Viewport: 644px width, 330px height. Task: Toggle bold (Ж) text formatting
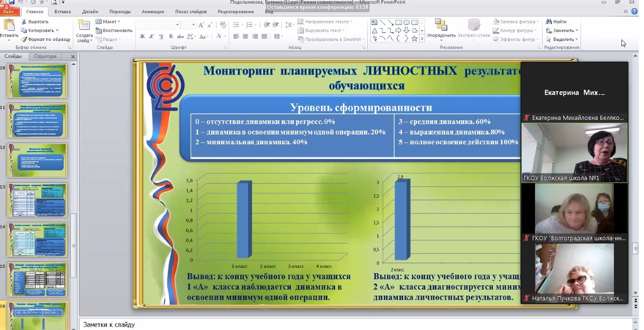(x=142, y=37)
